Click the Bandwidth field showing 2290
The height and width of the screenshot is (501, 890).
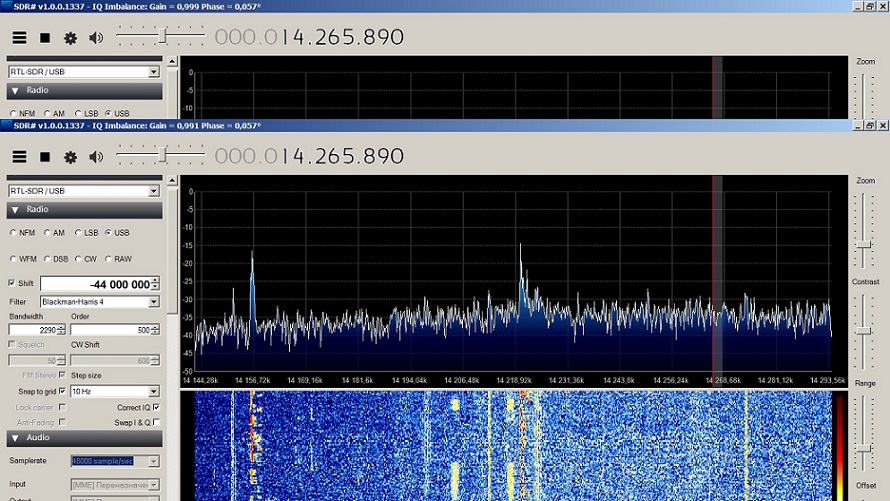pyautogui.click(x=32, y=330)
